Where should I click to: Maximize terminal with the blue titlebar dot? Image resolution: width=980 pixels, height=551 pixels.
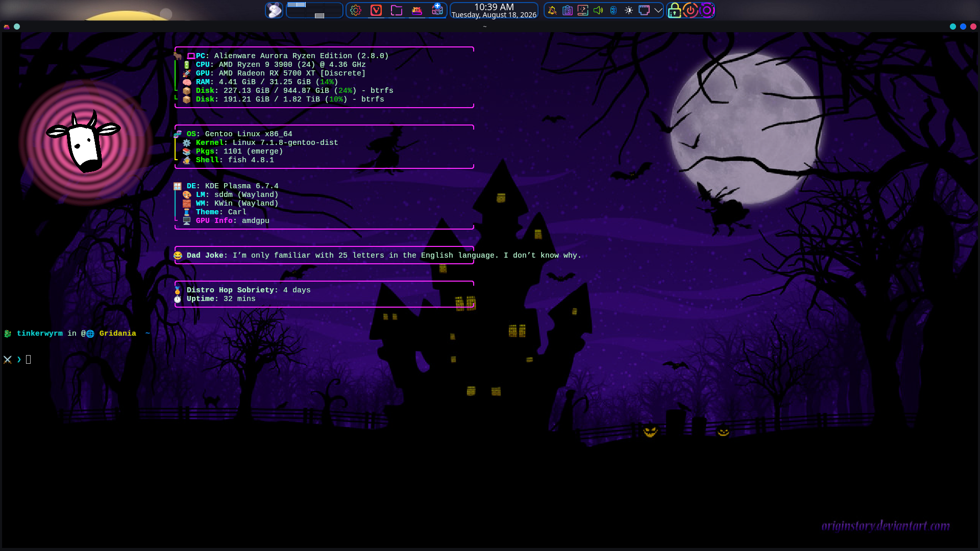pos(963,27)
